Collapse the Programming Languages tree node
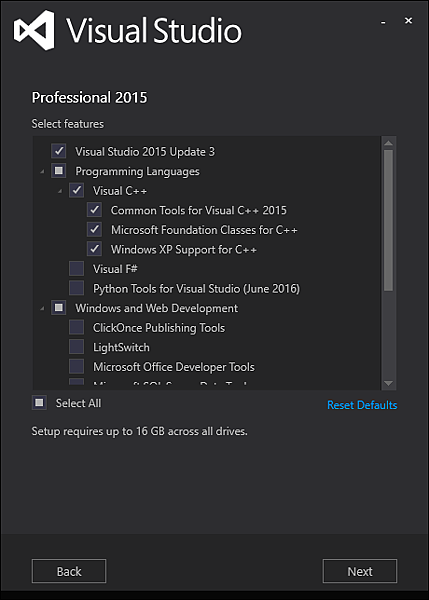The height and width of the screenshot is (600, 429). click(x=42, y=172)
